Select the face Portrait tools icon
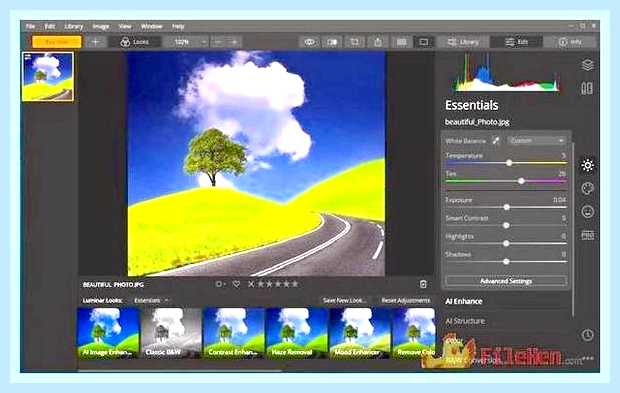Screen dimensions: 620x393 588,212
